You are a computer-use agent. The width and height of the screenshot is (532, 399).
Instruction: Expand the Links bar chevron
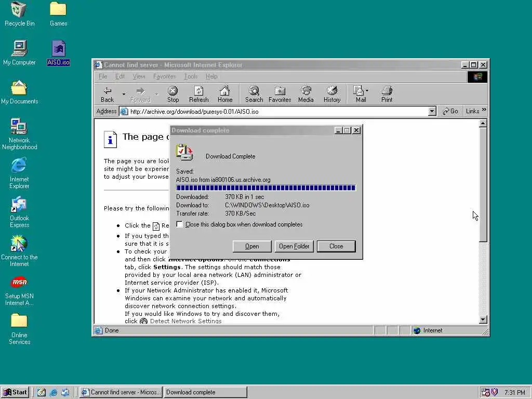pyautogui.click(x=484, y=110)
